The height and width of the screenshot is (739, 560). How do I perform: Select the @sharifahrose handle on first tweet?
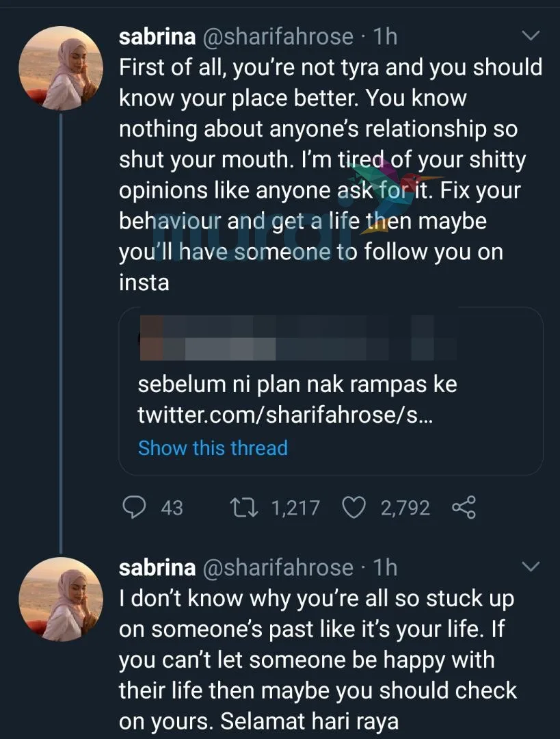(278, 37)
